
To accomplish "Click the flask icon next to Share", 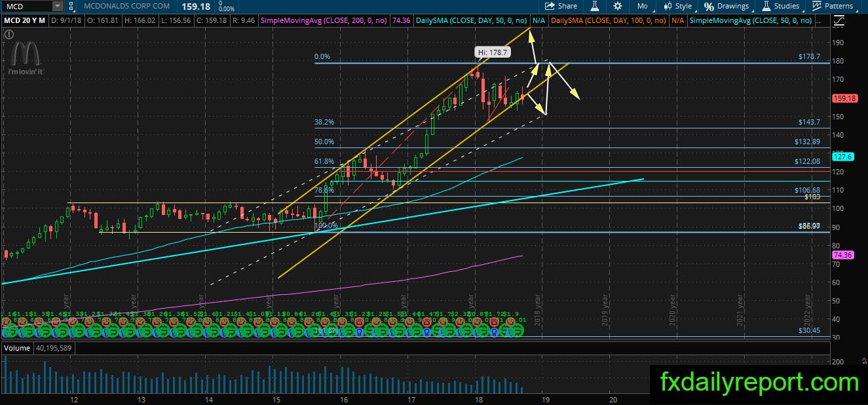I will click(x=595, y=6).
